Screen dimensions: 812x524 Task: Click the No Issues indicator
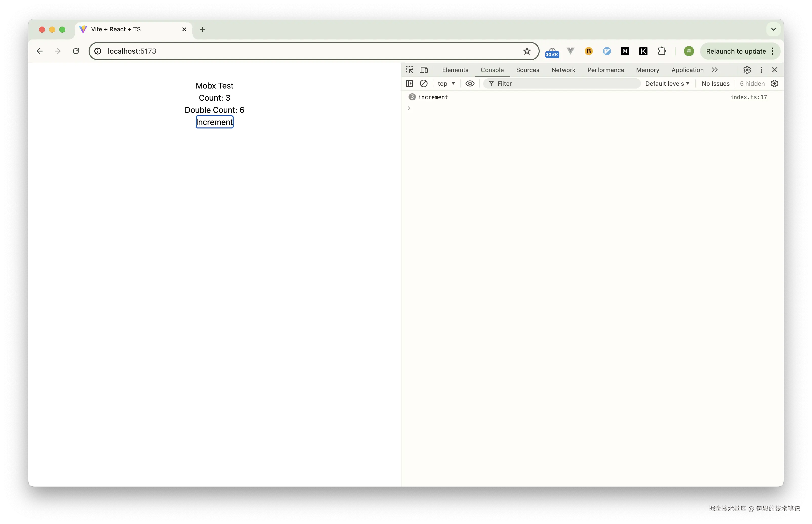click(715, 83)
